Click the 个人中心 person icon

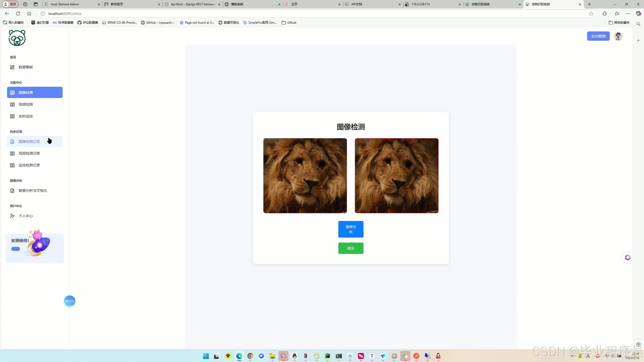[x=12, y=216]
